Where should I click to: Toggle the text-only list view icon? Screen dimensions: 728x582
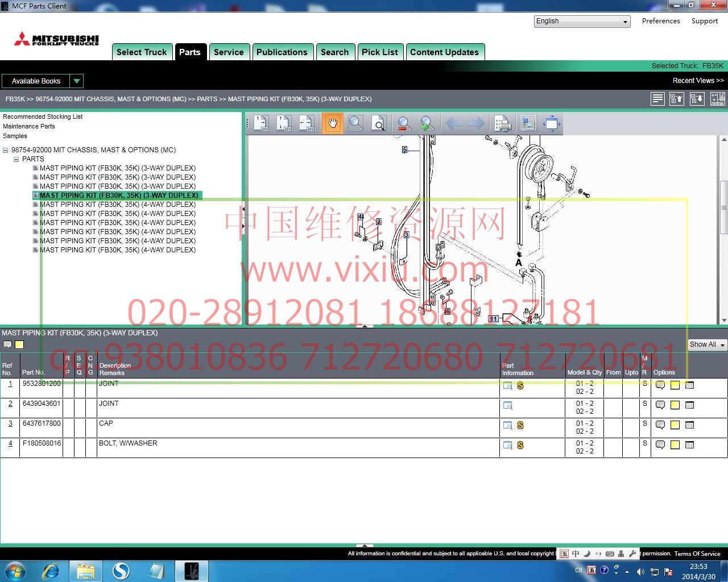point(657,99)
